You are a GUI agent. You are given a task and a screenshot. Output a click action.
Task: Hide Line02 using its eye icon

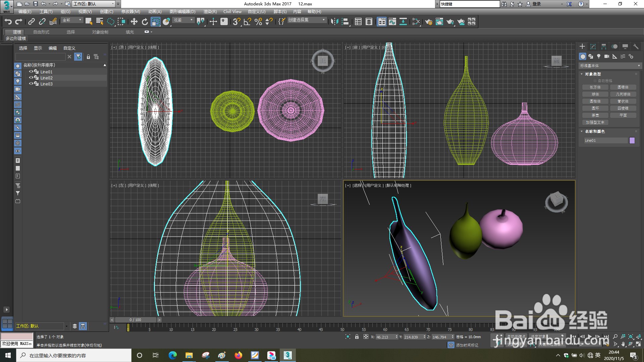pyautogui.click(x=31, y=78)
